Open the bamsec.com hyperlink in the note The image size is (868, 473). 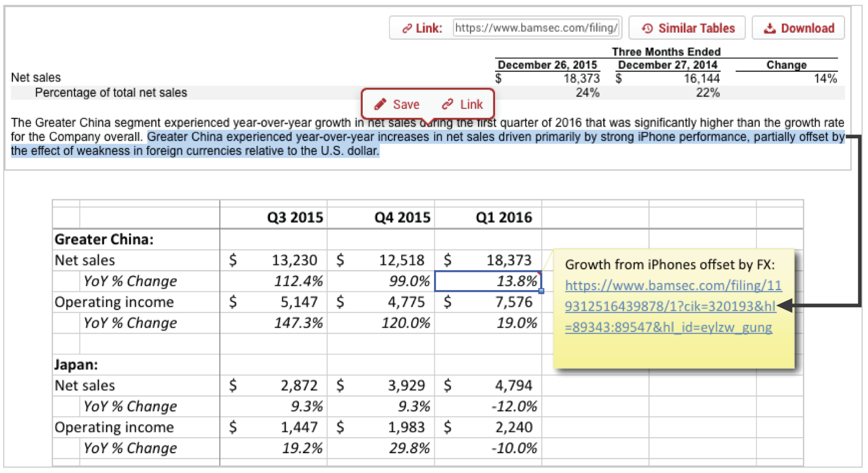click(672, 306)
